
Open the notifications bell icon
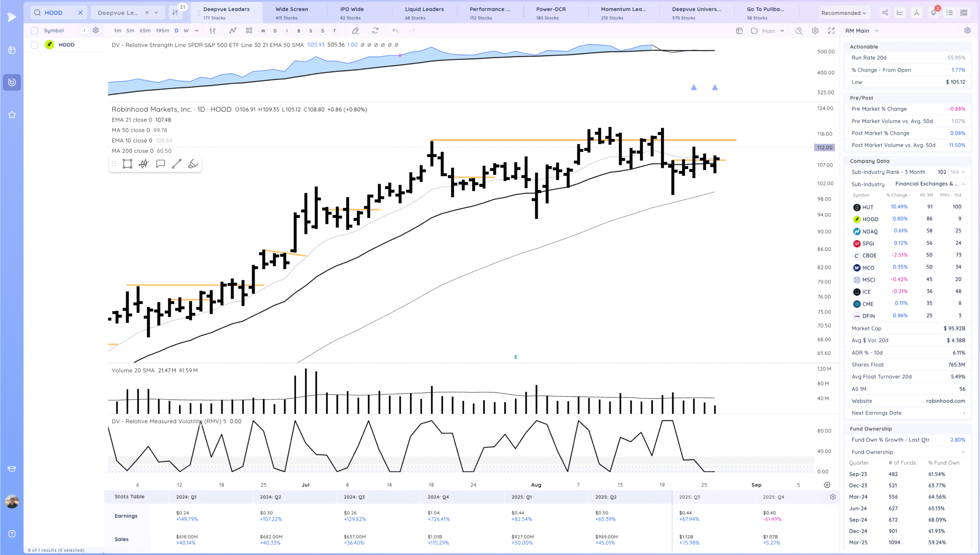coord(933,13)
